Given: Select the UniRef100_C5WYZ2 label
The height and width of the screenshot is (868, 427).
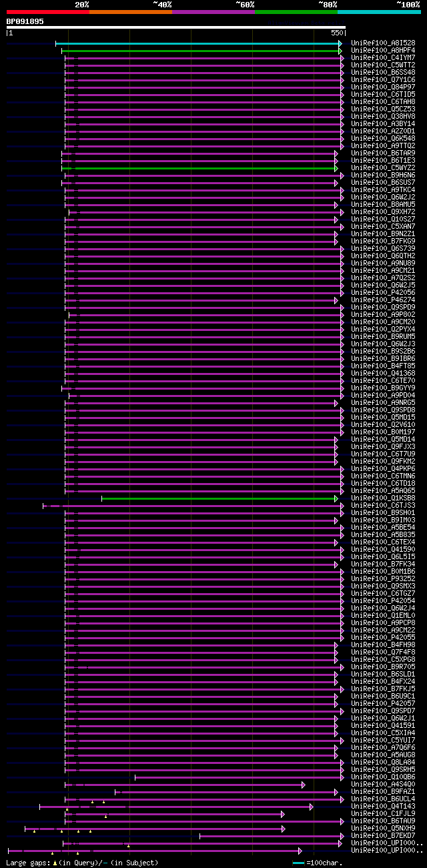Looking at the screenshot, I should [x=383, y=168].
